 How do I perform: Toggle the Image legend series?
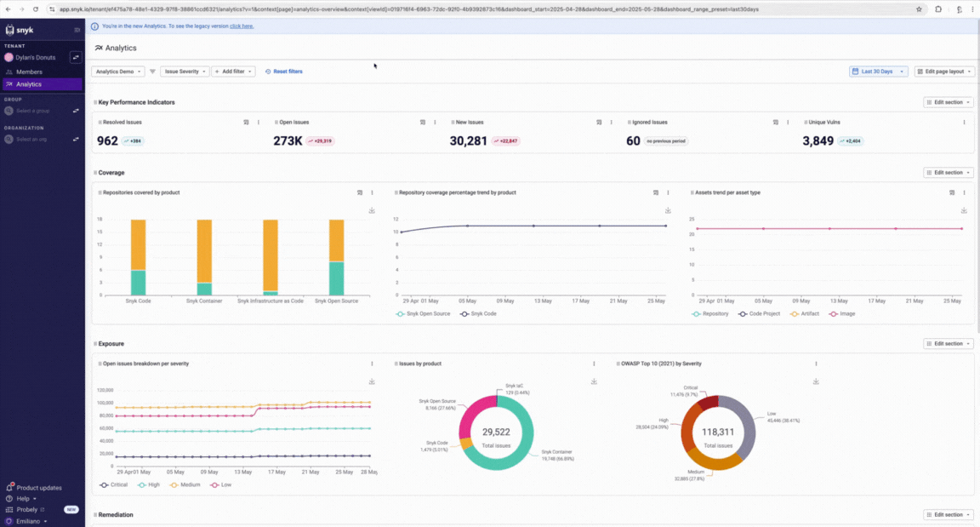[x=842, y=314]
